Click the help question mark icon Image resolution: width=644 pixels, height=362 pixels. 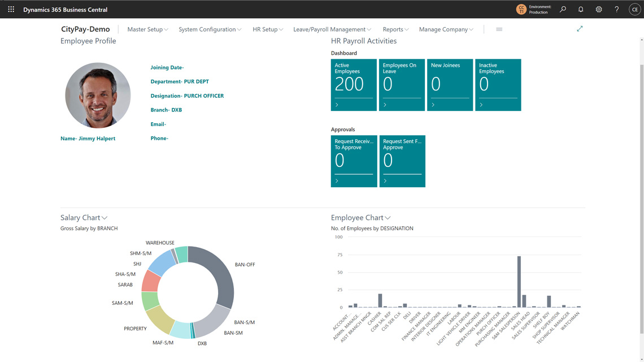(616, 9)
